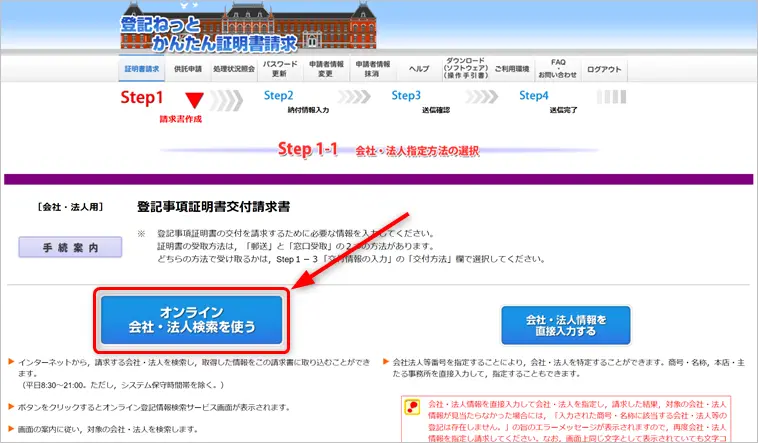Open 処理状況照会 in the navigation bar

tap(233, 70)
